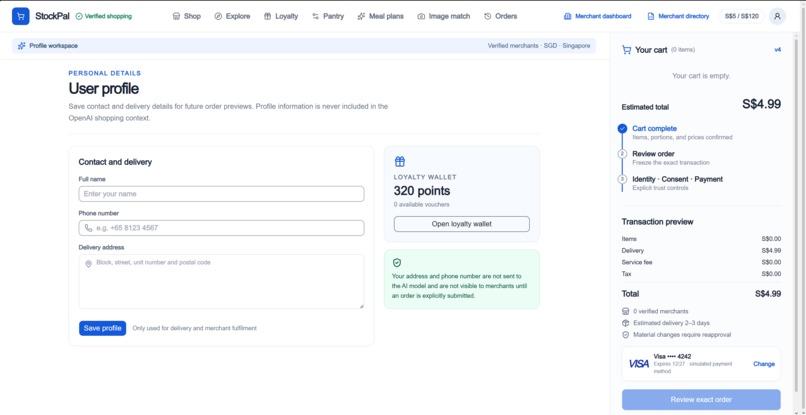Click the reapproval shield icon
Screen dimensions: 806x415
click(x=626, y=335)
